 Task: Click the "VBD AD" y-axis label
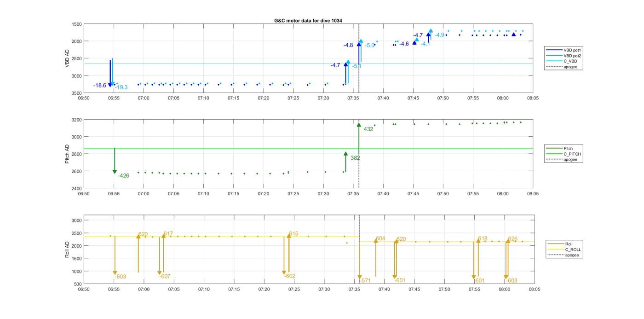coord(67,58)
